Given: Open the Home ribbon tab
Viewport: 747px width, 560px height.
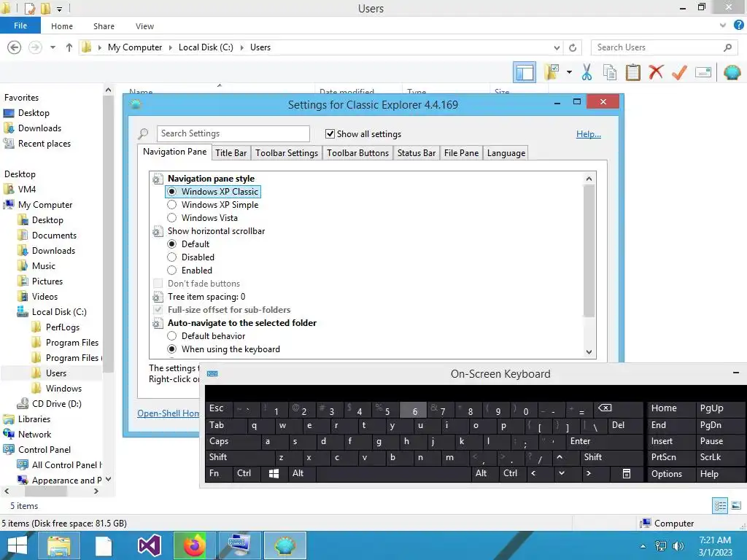Looking at the screenshot, I should [62, 26].
